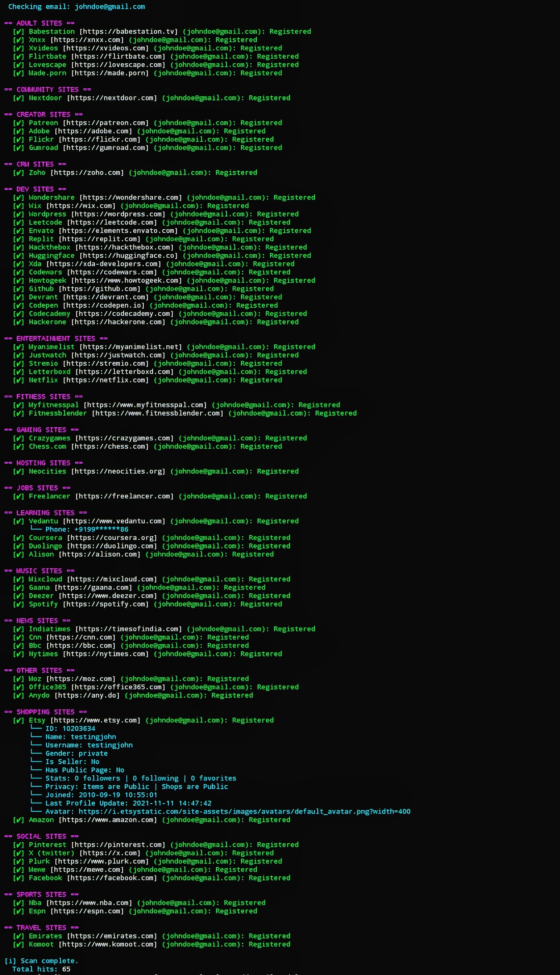Click the 'Duolingo' site name
Screen dimensions: 560x975
tap(45, 546)
